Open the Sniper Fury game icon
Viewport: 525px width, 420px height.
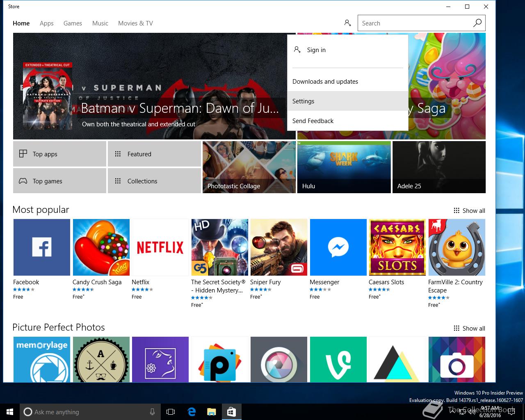pyautogui.click(x=279, y=247)
